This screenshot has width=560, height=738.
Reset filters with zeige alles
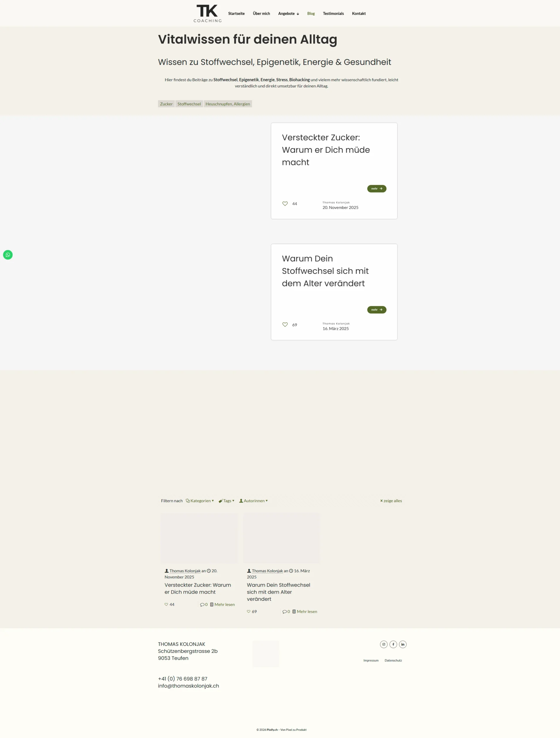391,501
